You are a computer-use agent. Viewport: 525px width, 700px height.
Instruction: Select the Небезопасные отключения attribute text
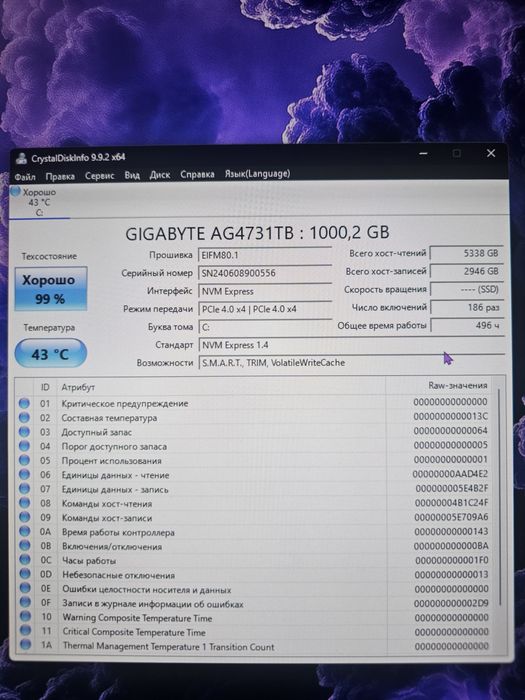118,575
